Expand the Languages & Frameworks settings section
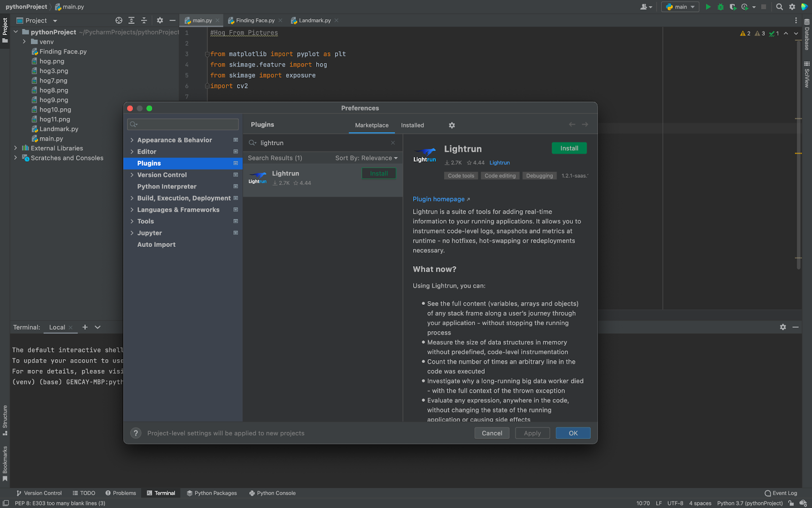 (x=132, y=210)
